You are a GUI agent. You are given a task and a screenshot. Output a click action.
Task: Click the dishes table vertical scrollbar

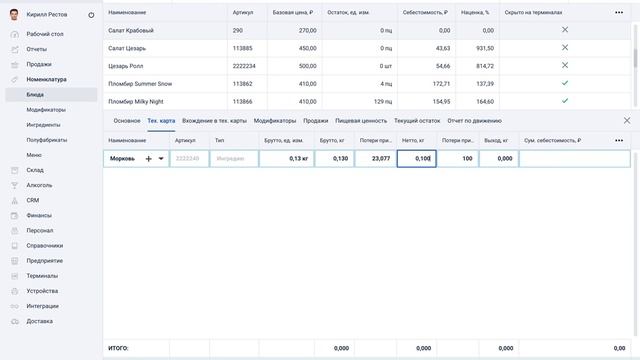[x=635, y=57]
